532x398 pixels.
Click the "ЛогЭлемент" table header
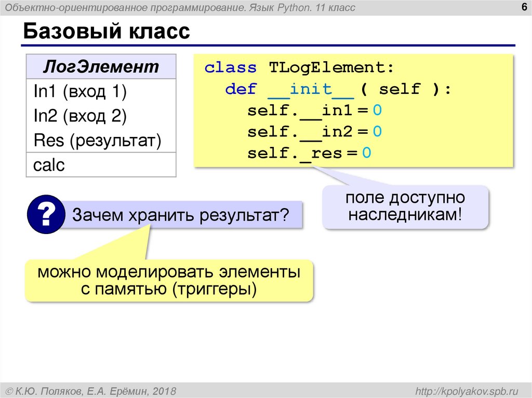coord(101,66)
